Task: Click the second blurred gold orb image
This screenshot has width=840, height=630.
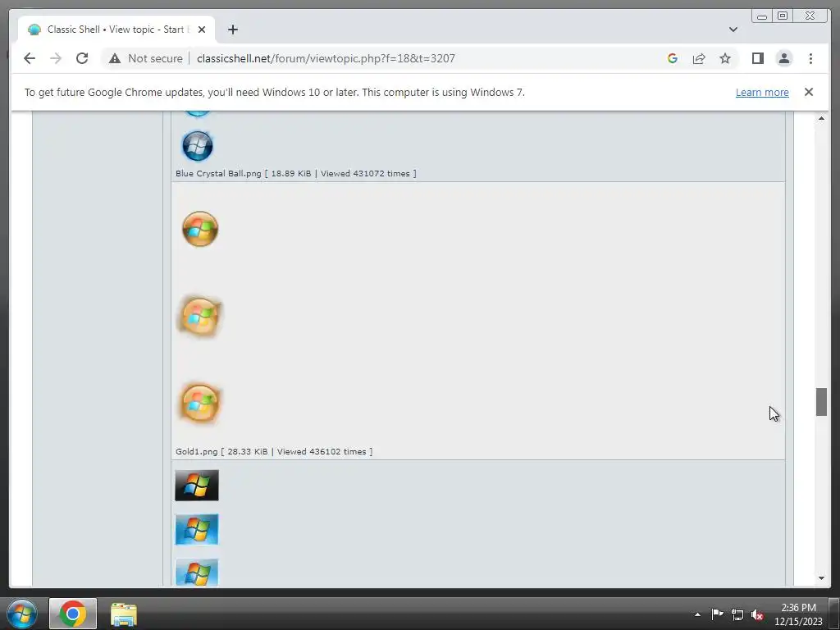Action: coord(200,317)
